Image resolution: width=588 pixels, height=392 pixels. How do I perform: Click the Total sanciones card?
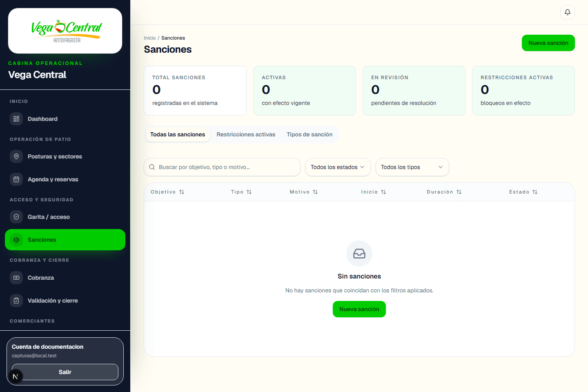click(x=195, y=91)
